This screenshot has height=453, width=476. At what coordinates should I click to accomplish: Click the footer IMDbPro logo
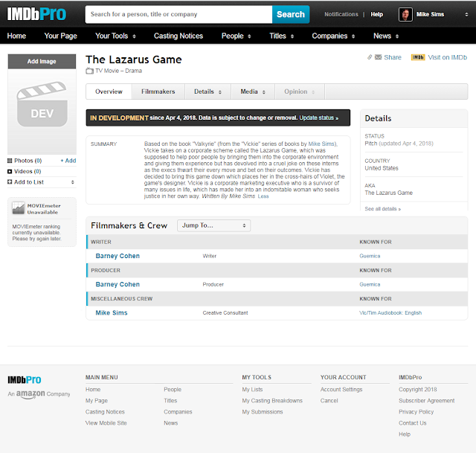click(25, 380)
